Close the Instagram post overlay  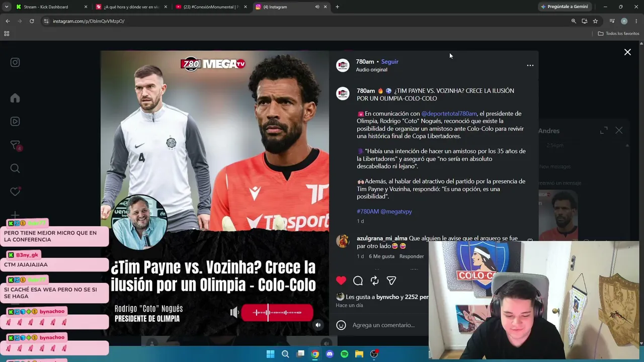click(627, 52)
